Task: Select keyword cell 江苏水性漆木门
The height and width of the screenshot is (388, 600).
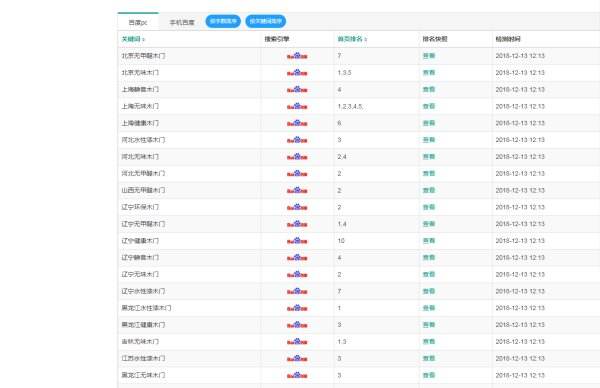Action: 143,359
